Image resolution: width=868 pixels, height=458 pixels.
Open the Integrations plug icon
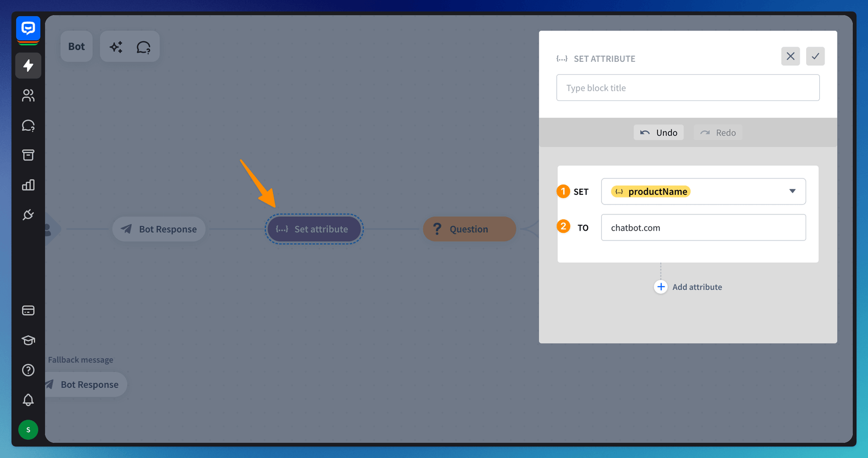(28, 215)
